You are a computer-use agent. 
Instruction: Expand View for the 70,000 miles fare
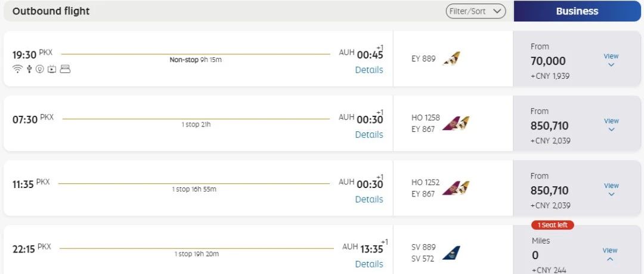(x=611, y=60)
